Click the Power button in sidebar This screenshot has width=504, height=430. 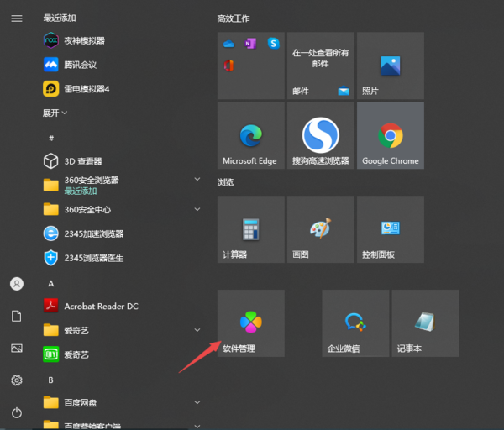point(17,412)
